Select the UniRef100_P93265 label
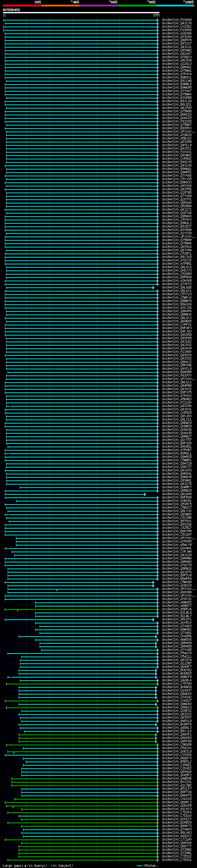Image resolution: width=197 pixels, height=868 pixels. pyautogui.click(x=177, y=121)
